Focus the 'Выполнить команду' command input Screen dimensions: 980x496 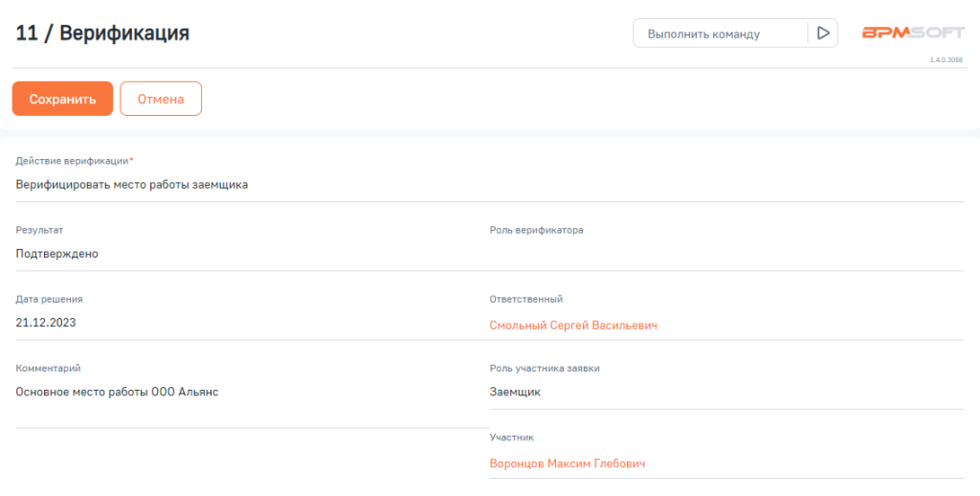point(720,34)
